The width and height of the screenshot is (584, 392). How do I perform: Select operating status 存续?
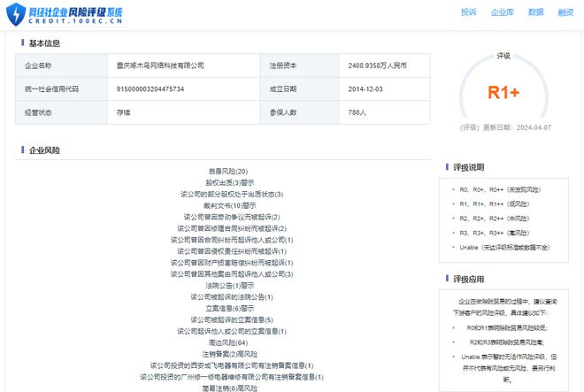[x=123, y=112]
